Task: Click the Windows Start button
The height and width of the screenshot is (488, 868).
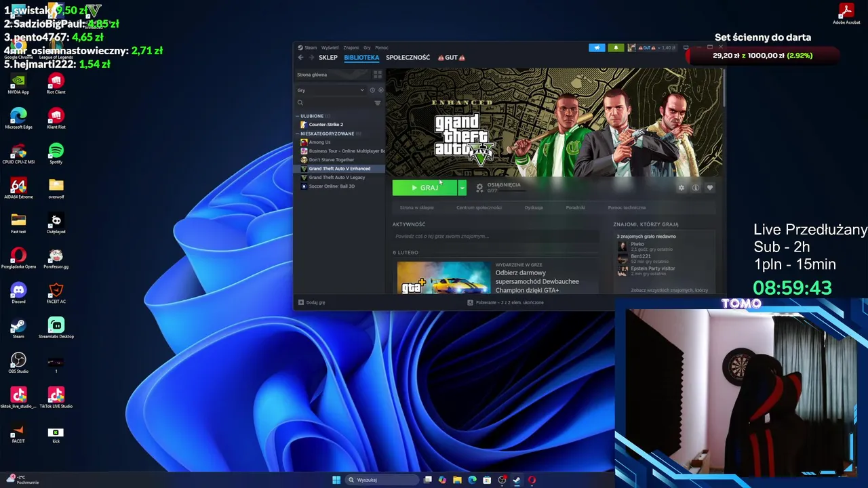Action: pos(336,480)
